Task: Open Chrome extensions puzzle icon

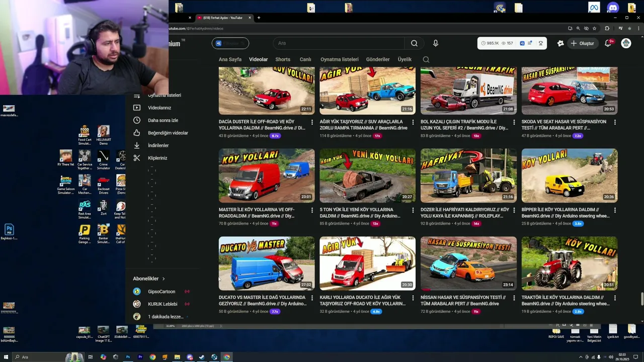Action: click(607, 29)
